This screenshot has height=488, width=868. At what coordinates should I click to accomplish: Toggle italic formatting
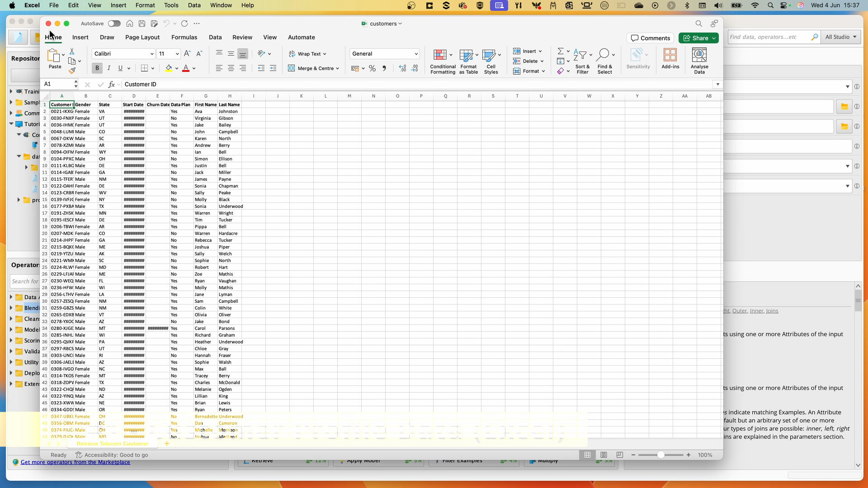pos(108,68)
